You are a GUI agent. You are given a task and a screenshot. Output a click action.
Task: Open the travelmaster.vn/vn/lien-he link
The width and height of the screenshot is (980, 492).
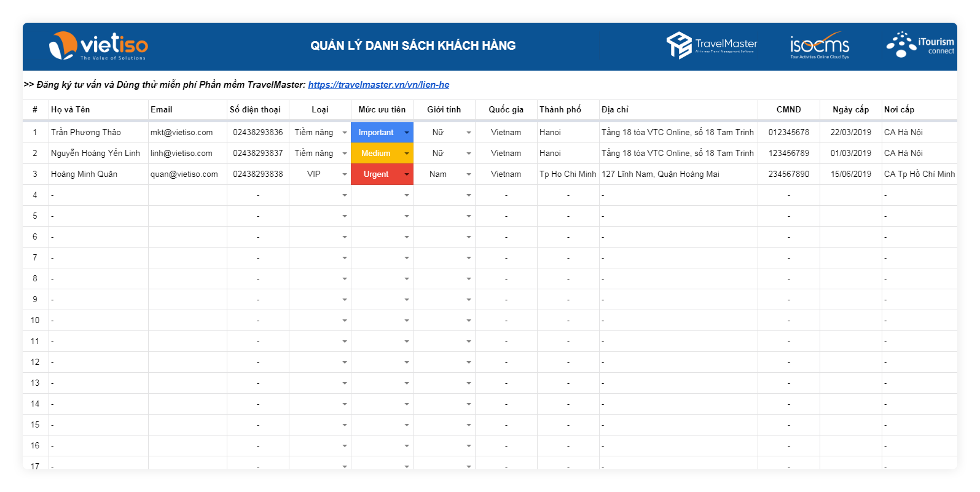click(x=378, y=85)
